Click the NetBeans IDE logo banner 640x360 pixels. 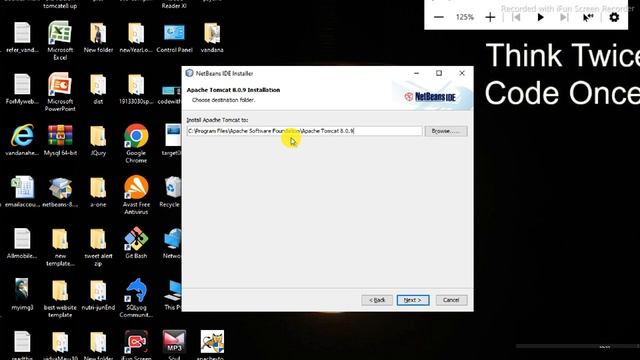(430, 97)
